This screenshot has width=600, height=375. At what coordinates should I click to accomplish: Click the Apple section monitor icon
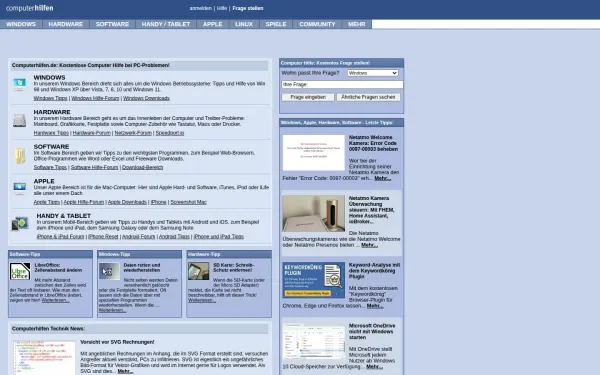coord(20,188)
